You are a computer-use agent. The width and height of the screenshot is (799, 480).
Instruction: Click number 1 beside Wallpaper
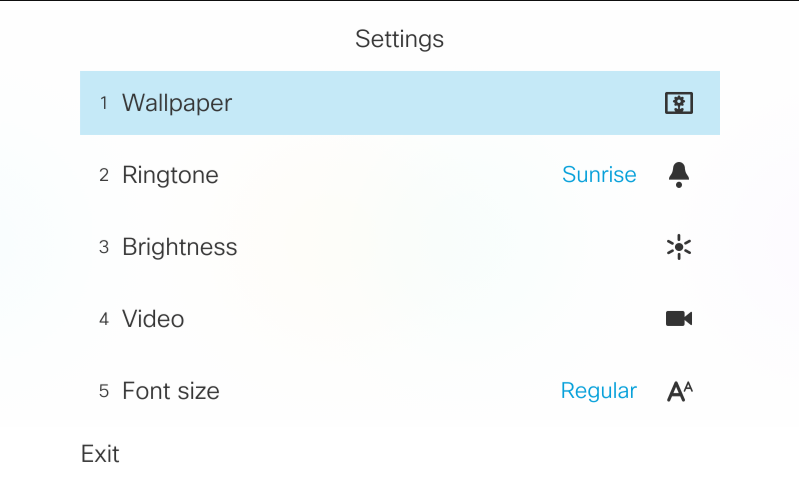(x=104, y=103)
